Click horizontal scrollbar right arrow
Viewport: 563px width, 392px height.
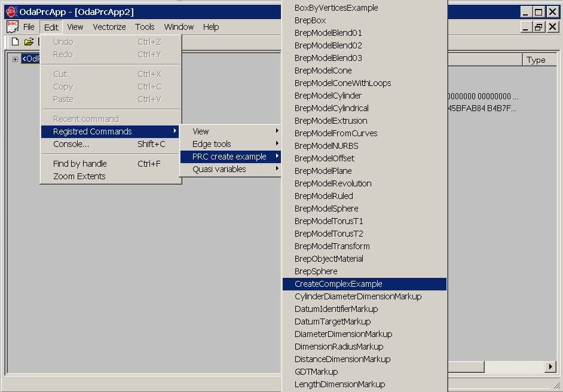click(550, 367)
